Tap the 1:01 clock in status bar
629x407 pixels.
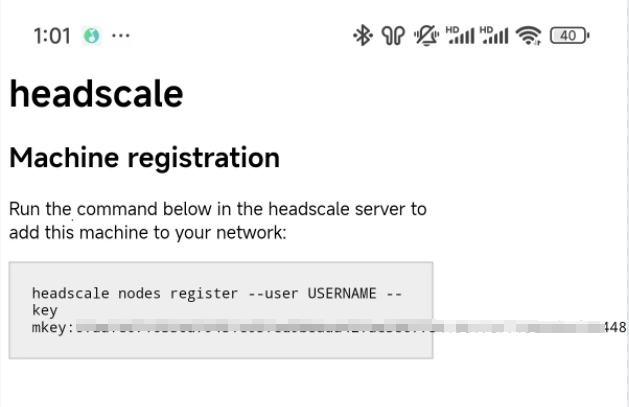pyautogui.click(x=52, y=36)
